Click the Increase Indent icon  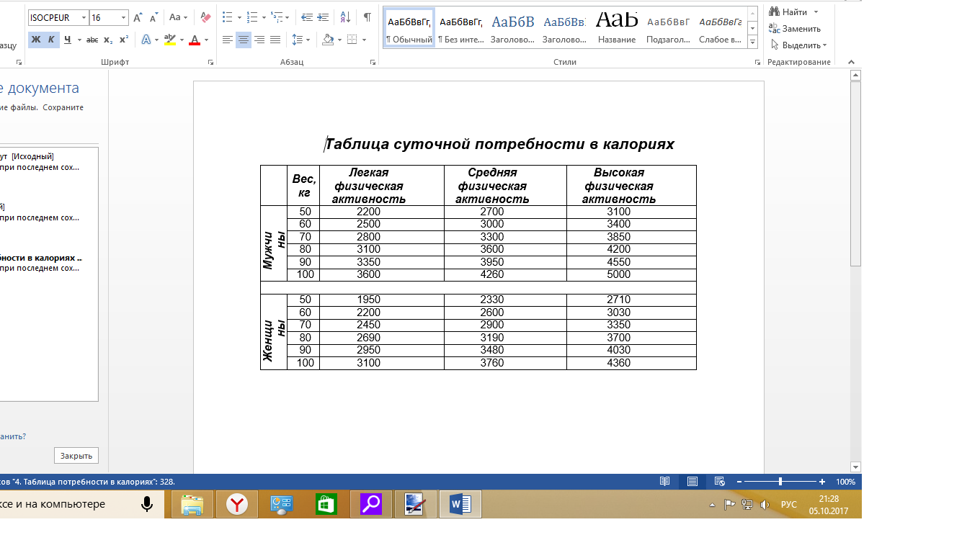(322, 17)
